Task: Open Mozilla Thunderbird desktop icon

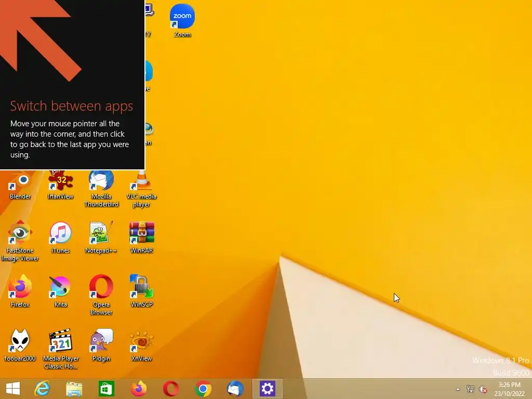Action: pos(101,189)
